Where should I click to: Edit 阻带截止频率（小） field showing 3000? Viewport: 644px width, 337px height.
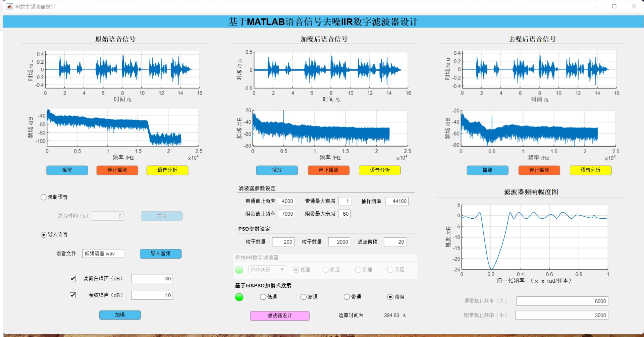(562, 315)
